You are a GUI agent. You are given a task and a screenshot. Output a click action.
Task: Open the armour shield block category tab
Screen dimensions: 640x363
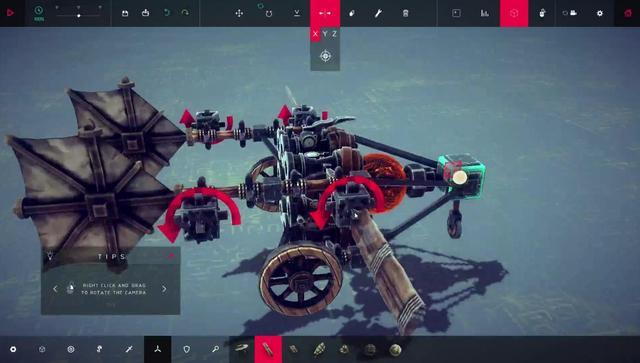pos(187,349)
